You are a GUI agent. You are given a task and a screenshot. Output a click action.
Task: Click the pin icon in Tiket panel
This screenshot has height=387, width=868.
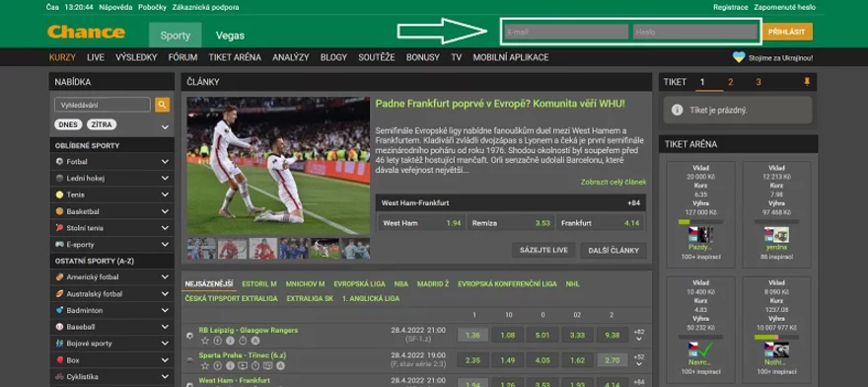point(807,82)
